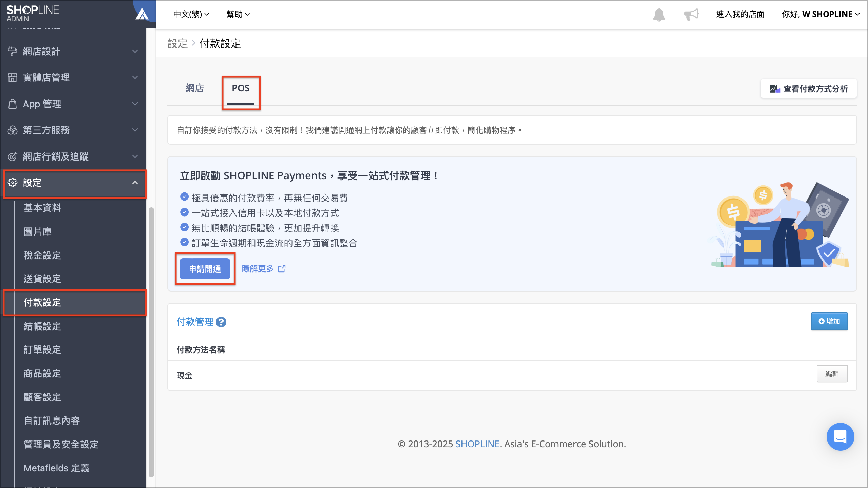Switch to the 網店 tab

pyautogui.click(x=195, y=88)
